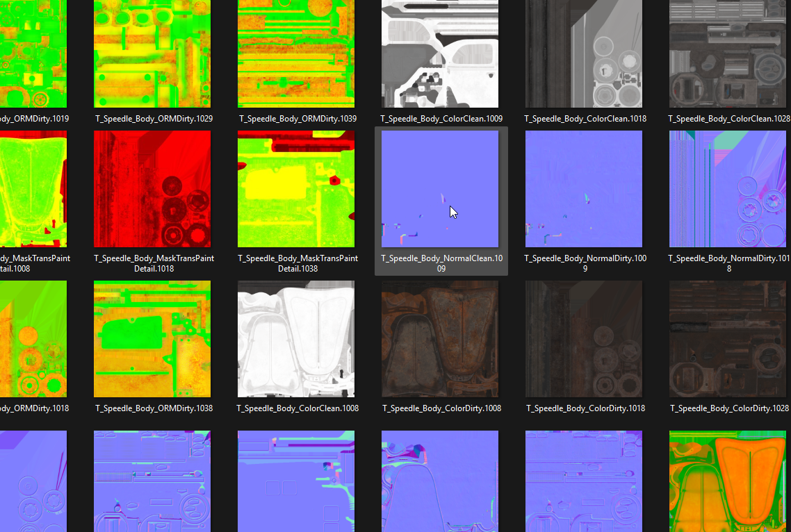Select the unlabeled orange hood on green thumbnail
791x532 pixels.
pyautogui.click(x=728, y=481)
